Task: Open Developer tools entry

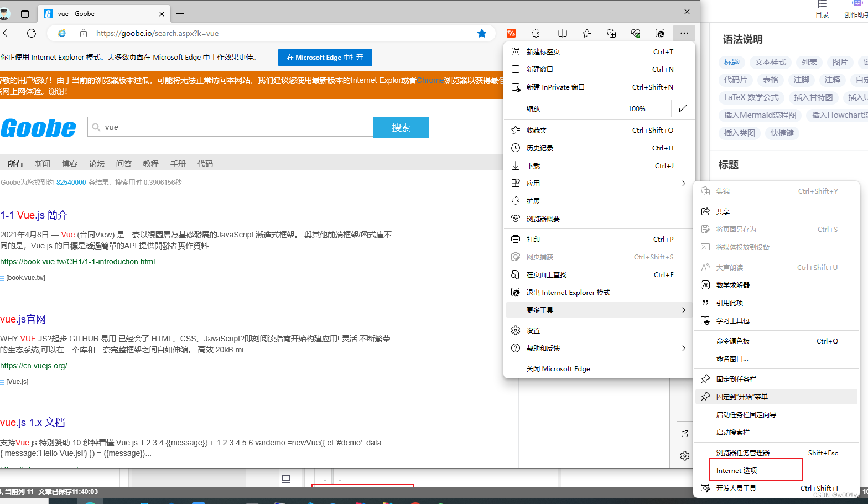Action: tap(776, 488)
